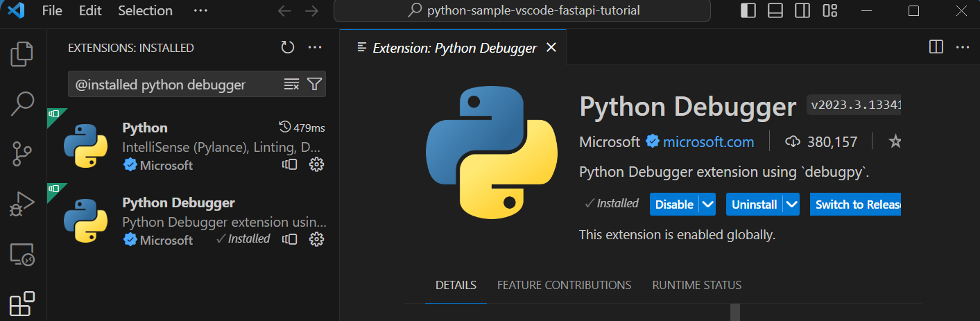Open the Run and Debug view
Image resolution: width=980 pixels, height=321 pixels.
pos(22,204)
